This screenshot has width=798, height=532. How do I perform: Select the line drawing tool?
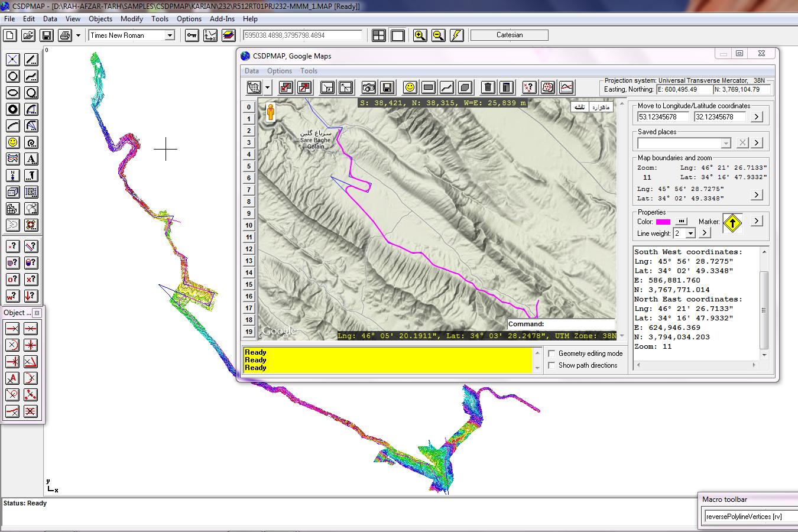[x=31, y=60]
